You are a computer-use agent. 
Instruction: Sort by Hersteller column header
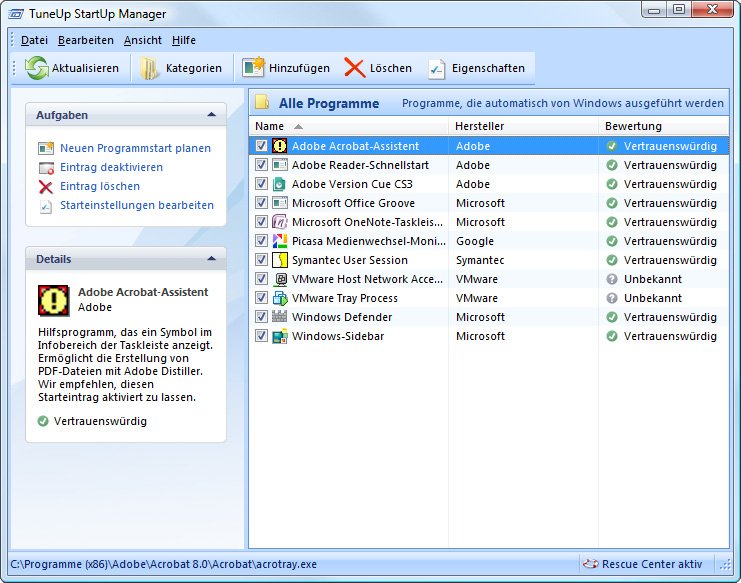pos(523,126)
